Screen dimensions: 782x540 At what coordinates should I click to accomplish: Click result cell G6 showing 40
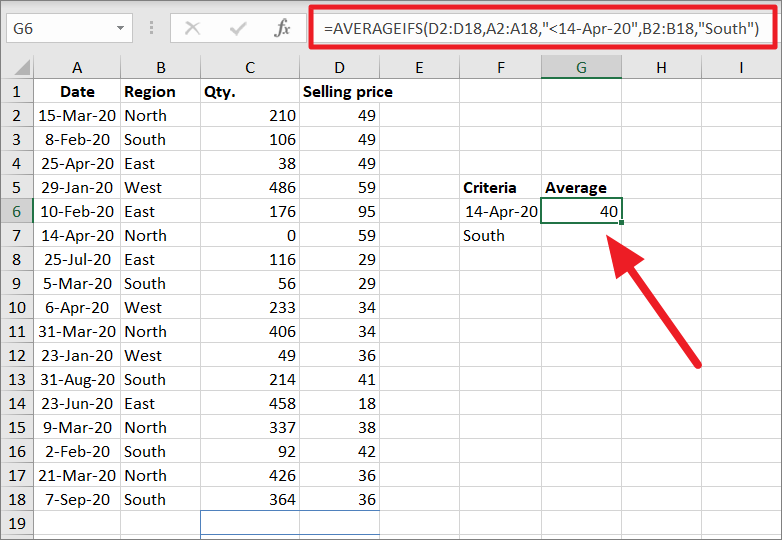[x=582, y=211]
